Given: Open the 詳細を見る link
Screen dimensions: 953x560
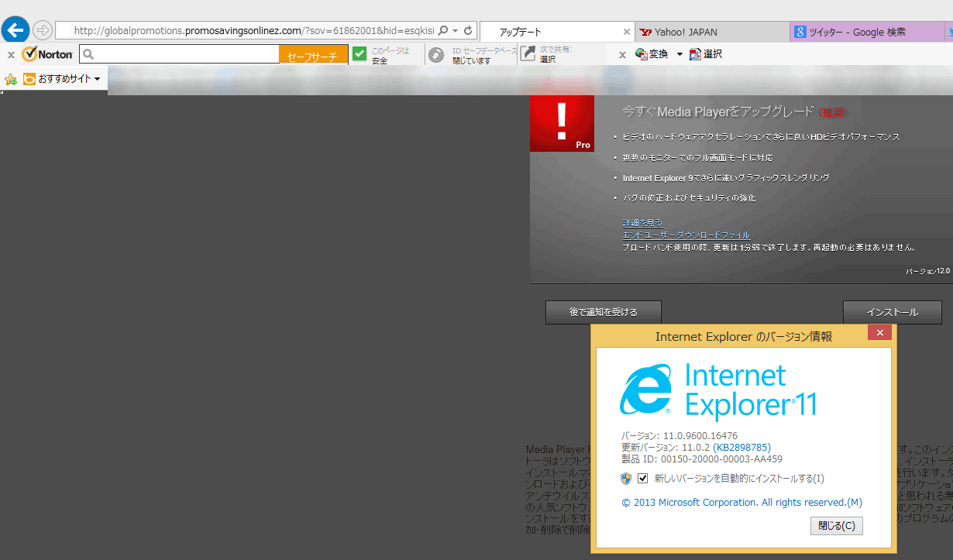Looking at the screenshot, I should pos(642,222).
